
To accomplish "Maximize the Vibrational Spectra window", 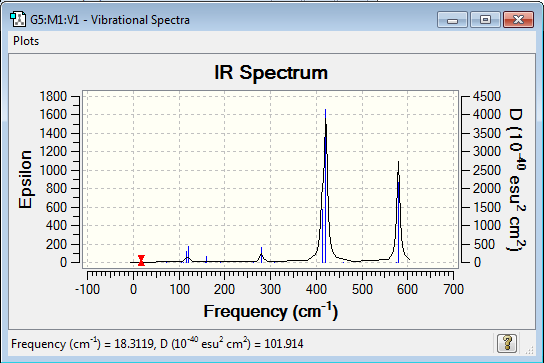I will [x=485, y=19].
